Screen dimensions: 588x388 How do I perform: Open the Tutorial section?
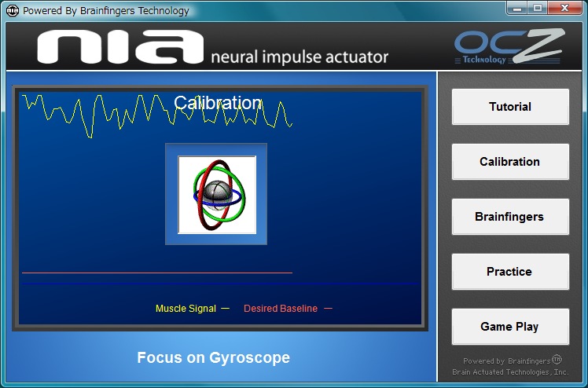click(x=510, y=107)
